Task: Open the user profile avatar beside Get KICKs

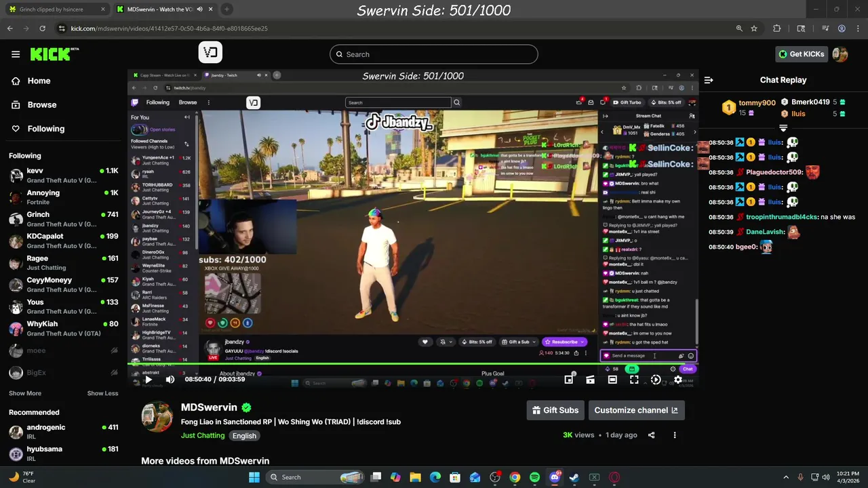Action: pos(840,54)
